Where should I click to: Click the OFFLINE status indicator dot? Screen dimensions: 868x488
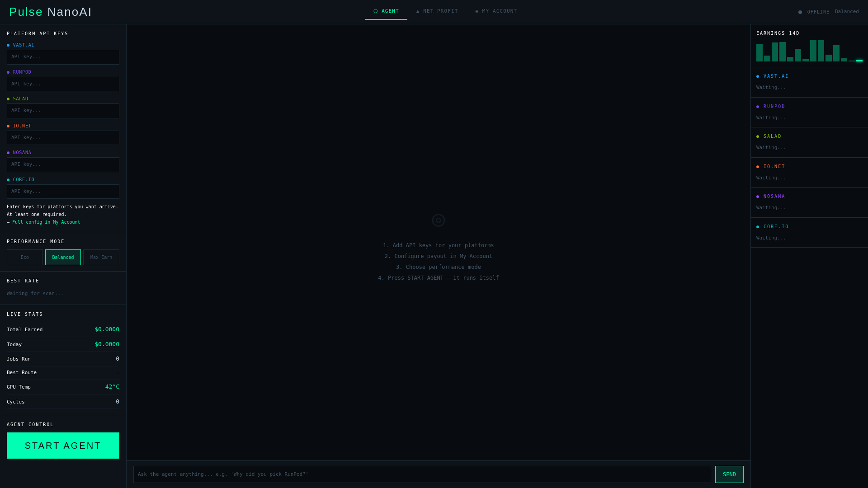click(800, 12)
